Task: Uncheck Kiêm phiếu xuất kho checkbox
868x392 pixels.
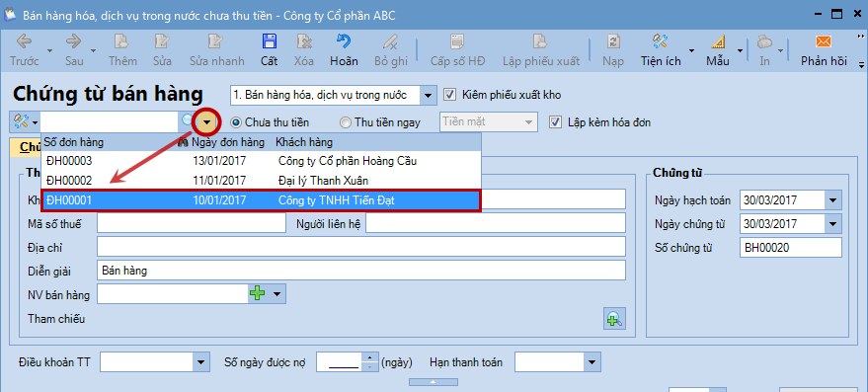Action: pyautogui.click(x=449, y=95)
